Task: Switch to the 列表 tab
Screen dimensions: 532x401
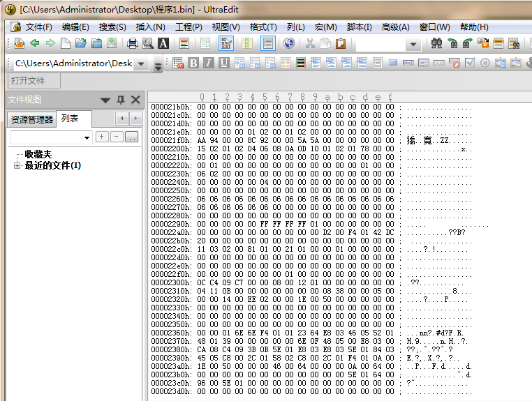Action: [x=70, y=119]
